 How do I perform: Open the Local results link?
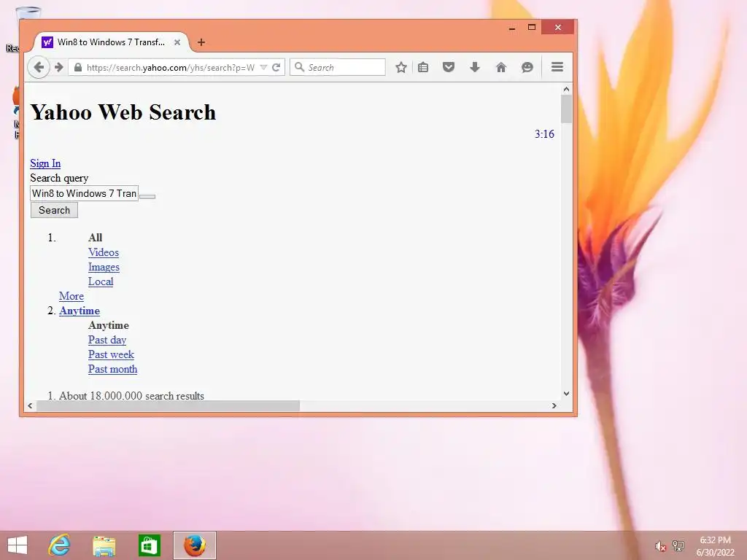(x=101, y=281)
